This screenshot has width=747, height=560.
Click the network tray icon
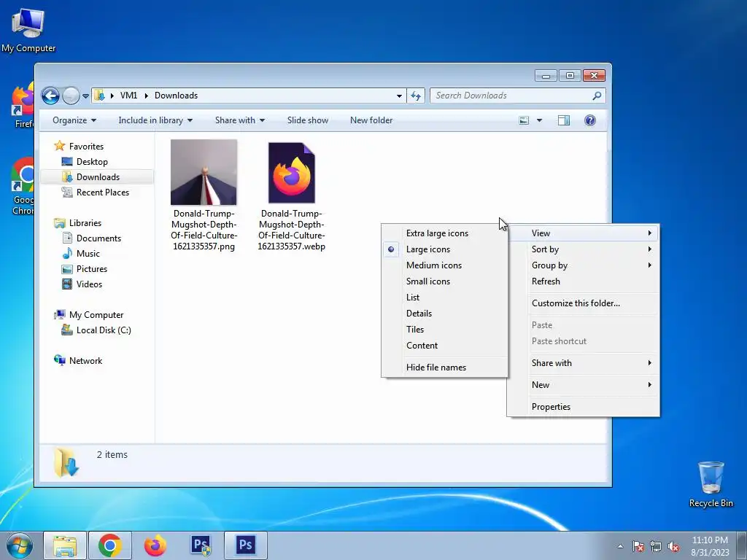pos(656,546)
